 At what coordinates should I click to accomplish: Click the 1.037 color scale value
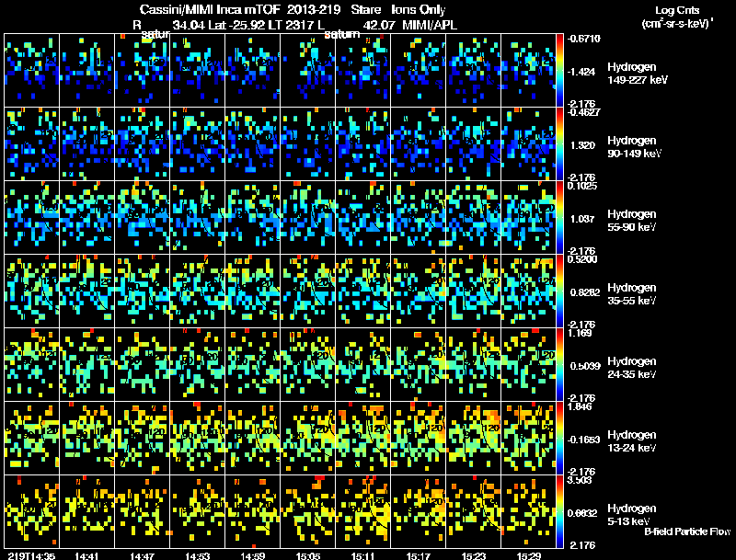click(582, 219)
